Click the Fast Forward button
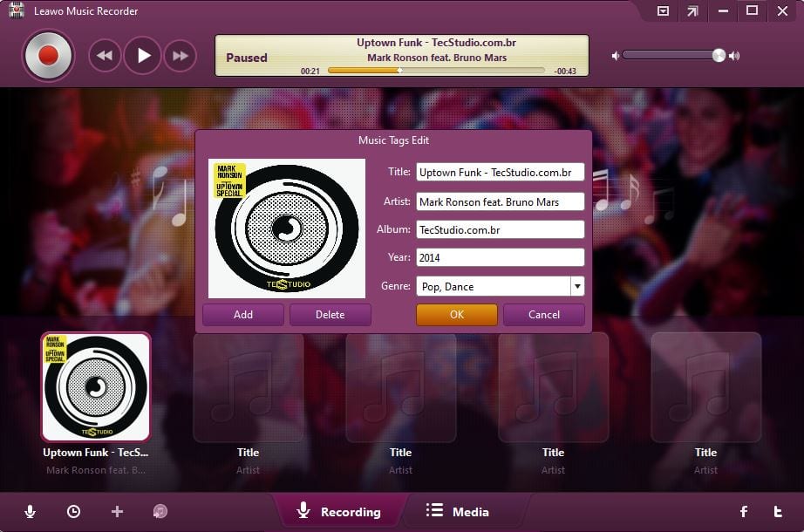Screen dimensions: 804x532 (180, 56)
